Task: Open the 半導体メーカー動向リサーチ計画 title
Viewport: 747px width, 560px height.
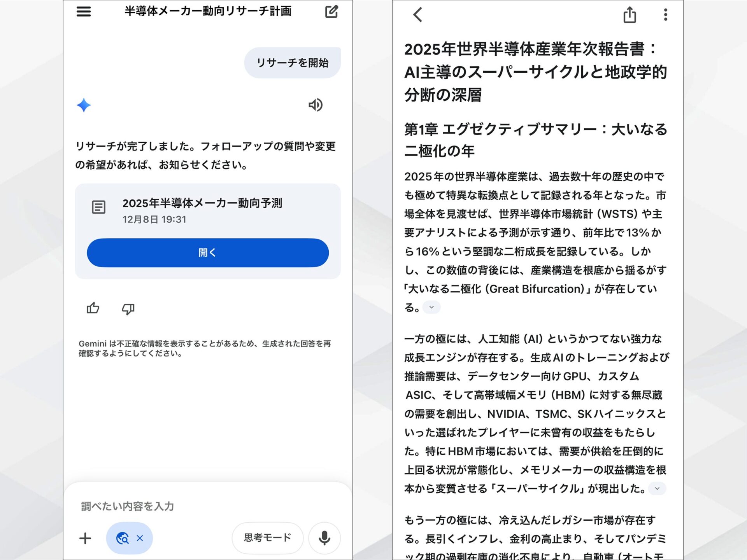Action: [x=207, y=11]
